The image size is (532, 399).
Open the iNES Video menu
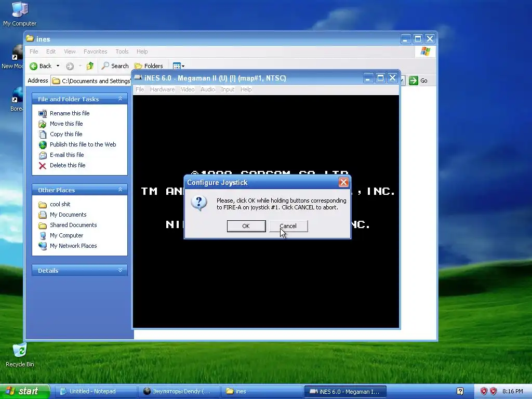[x=187, y=89]
